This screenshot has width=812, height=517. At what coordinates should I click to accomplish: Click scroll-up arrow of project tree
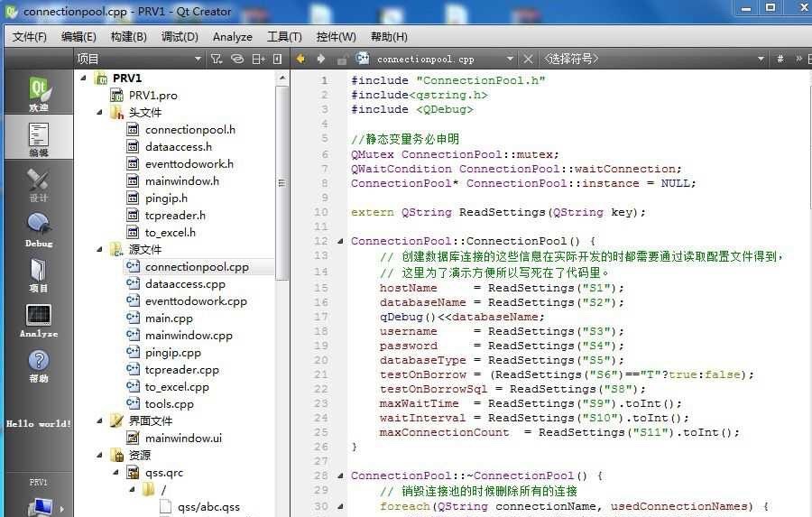(x=282, y=78)
